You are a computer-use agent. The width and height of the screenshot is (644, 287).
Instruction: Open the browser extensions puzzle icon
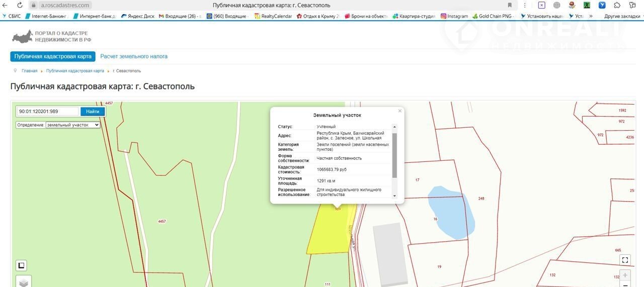tap(617, 5)
